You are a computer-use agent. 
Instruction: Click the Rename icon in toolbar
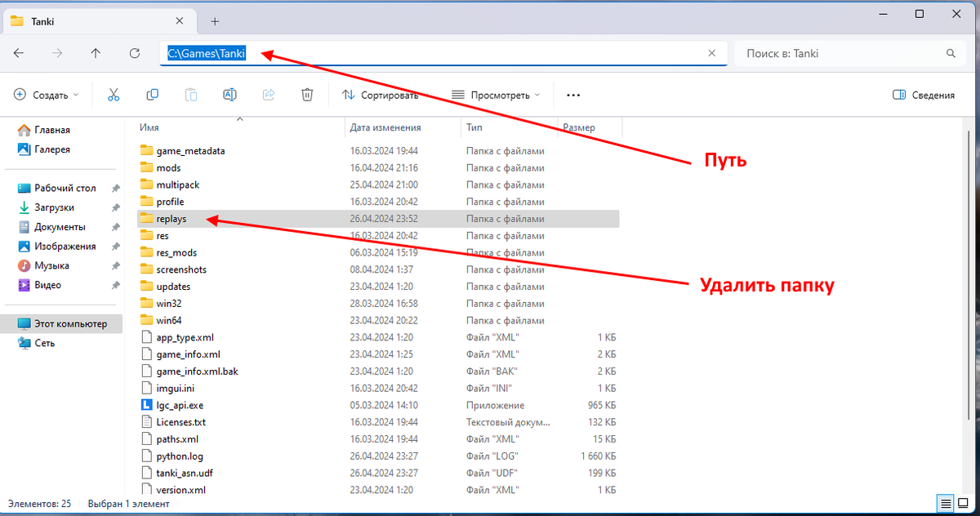click(229, 95)
